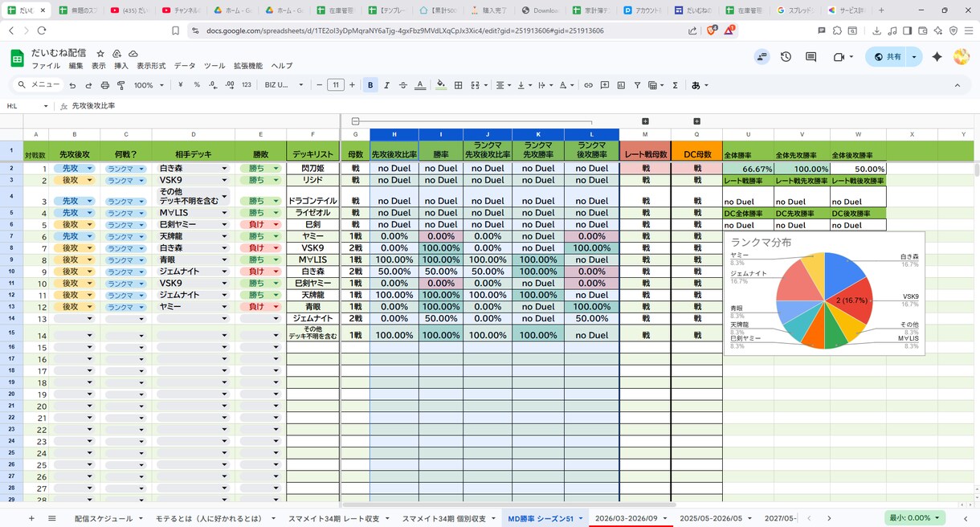Toggle italic formatting

pos(386,85)
